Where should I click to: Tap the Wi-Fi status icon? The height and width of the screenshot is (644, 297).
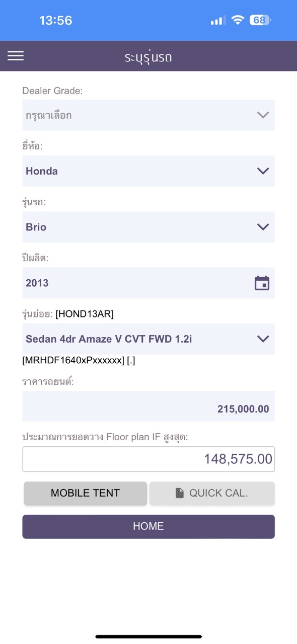pos(238,20)
